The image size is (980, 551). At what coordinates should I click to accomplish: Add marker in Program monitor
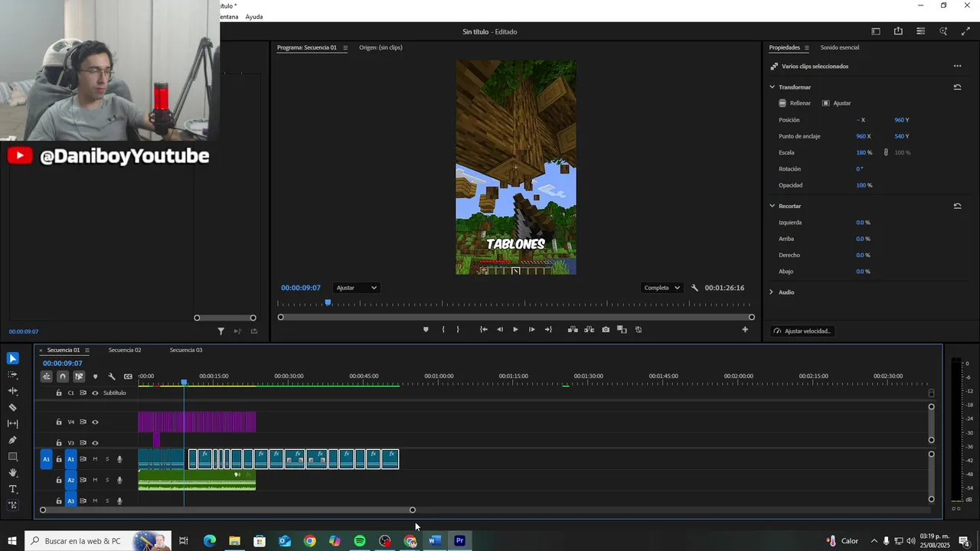(426, 330)
